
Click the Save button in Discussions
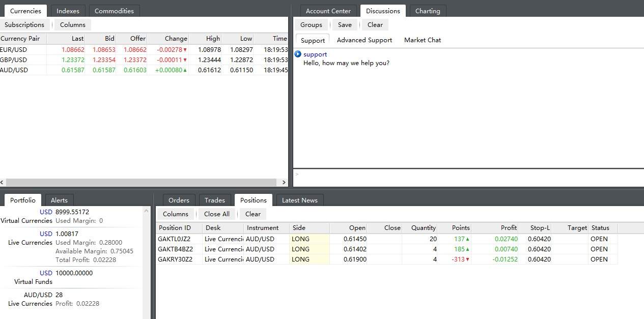point(345,24)
